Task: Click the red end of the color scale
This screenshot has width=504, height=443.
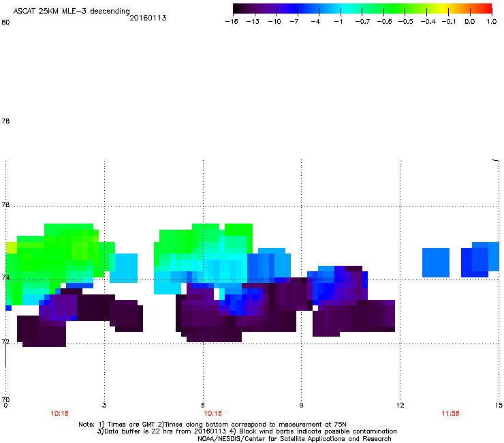Action: (x=487, y=8)
